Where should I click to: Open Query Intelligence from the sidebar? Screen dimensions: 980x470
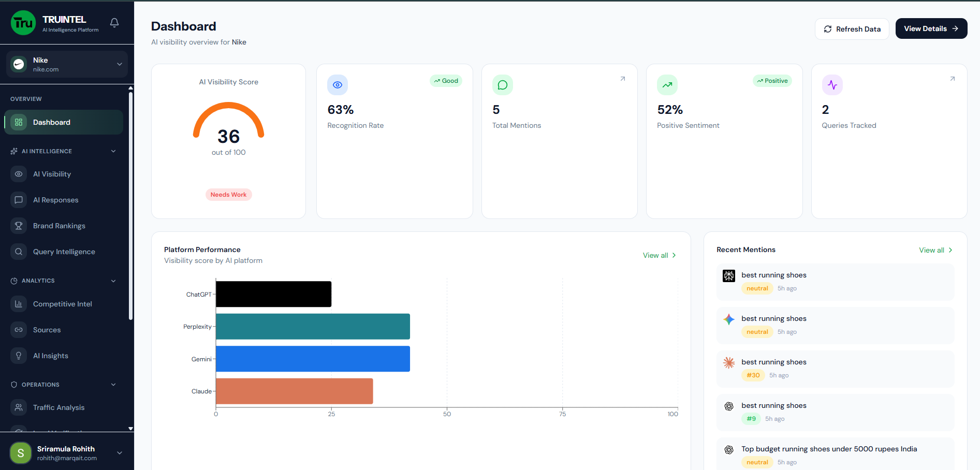(64, 252)
